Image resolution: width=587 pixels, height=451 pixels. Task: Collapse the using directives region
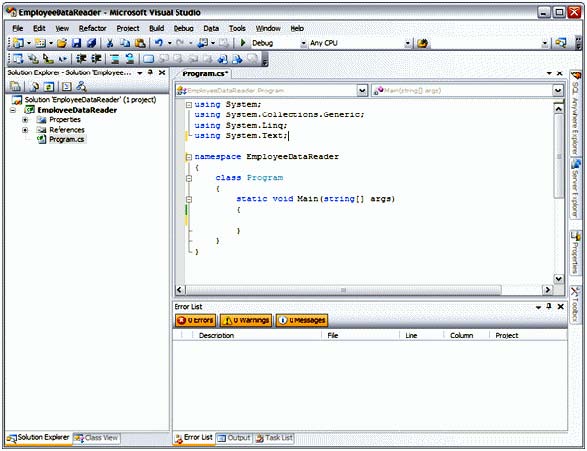(x=189, y=105)
